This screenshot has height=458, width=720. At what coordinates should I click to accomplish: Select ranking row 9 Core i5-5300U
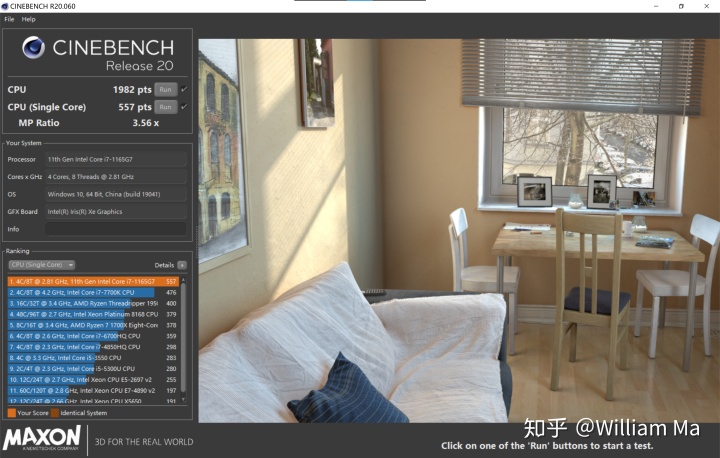coord(93,369)
